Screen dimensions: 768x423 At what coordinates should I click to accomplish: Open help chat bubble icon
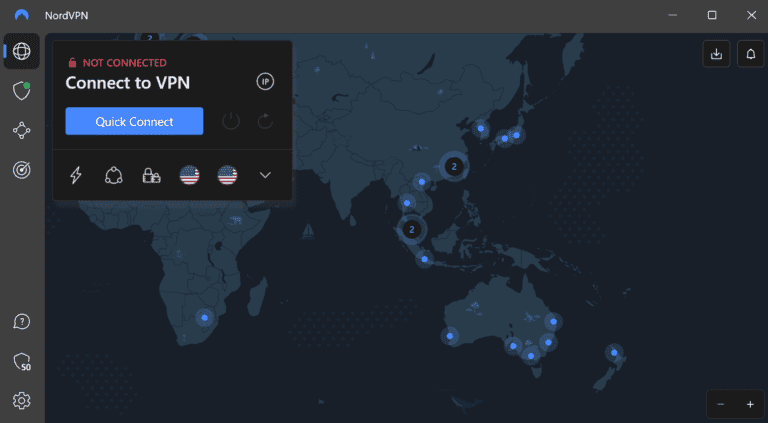(22, 322)
